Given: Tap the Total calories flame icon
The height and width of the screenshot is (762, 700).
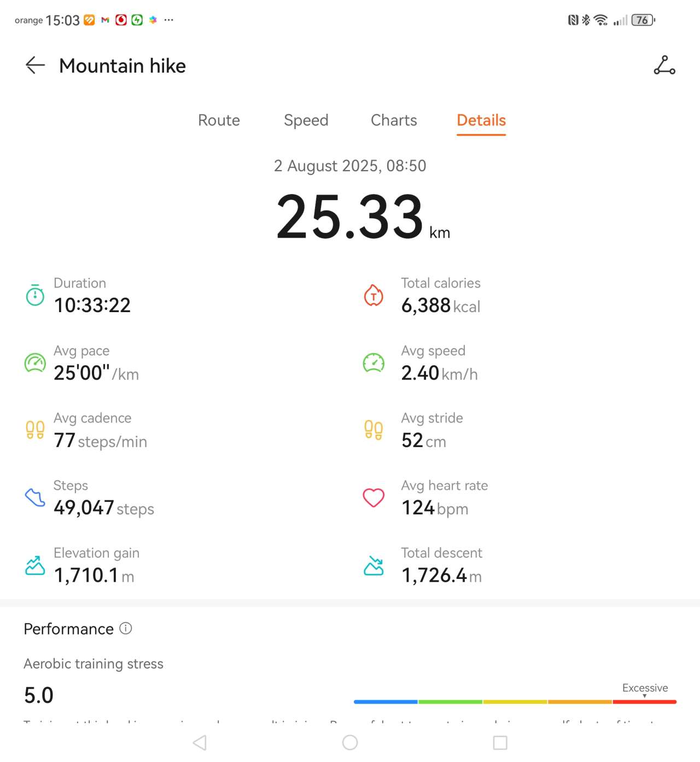Looking at the screenshot, I should tap(374, 295).
